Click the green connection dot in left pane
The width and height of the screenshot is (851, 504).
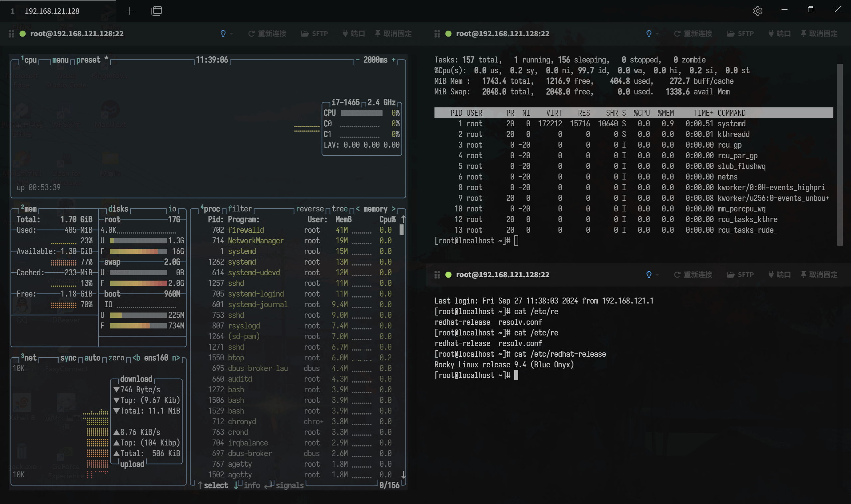23,34
